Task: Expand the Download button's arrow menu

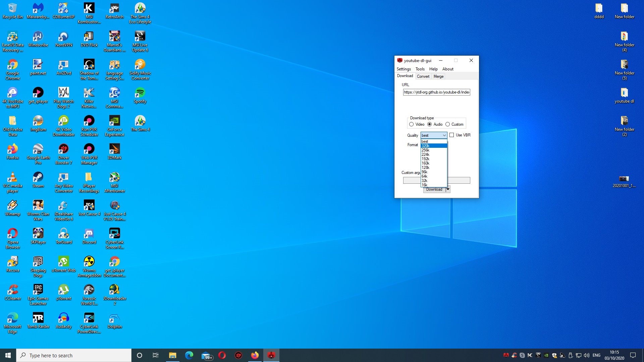Action: pyautogui.click(x=448, y=189)
